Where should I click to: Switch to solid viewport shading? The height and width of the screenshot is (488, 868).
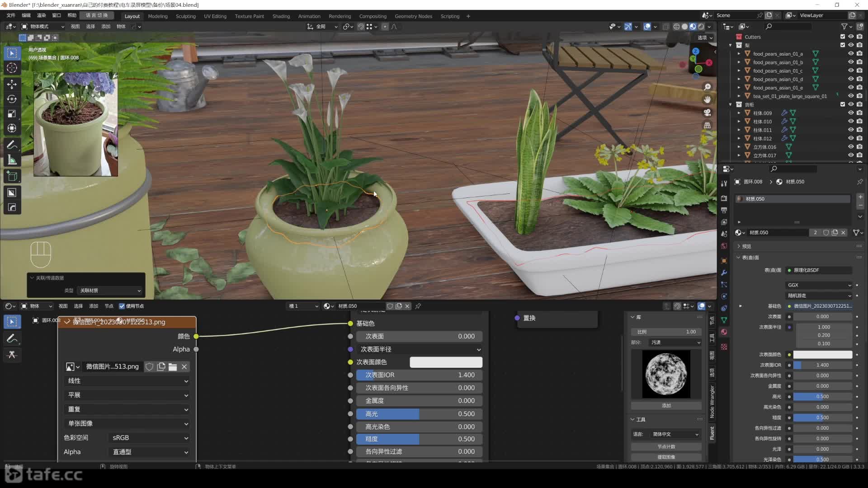pyautogui.click(x=685, y=27)
